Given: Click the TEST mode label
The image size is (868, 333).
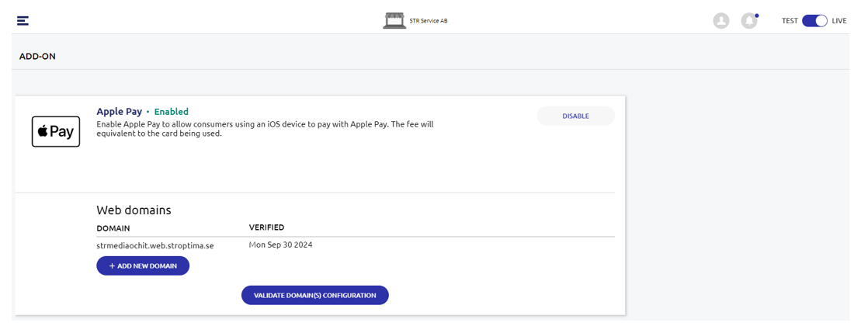Looking at the screenshot, I should 790,21.
